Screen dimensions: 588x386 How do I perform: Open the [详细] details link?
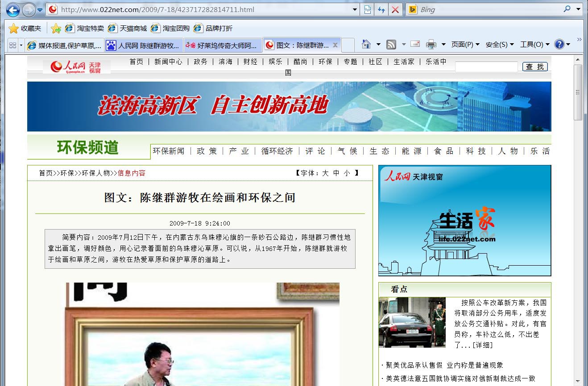point(483,345)
